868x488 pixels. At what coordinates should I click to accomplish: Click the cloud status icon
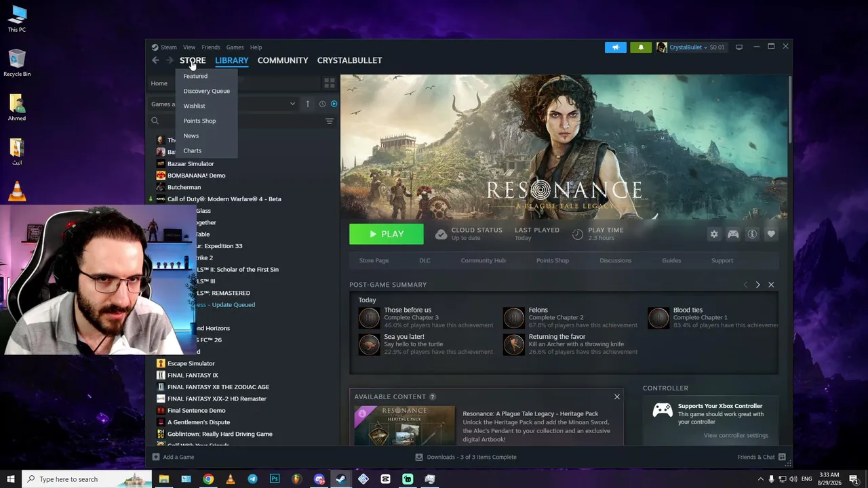click(x=441, y=234)
